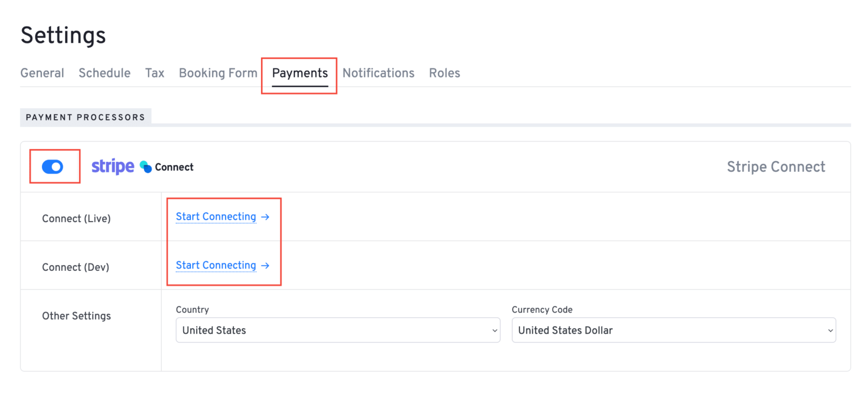868x397 pixels.
Task: Open the Tax settings tab
Action: coord(154,73)
